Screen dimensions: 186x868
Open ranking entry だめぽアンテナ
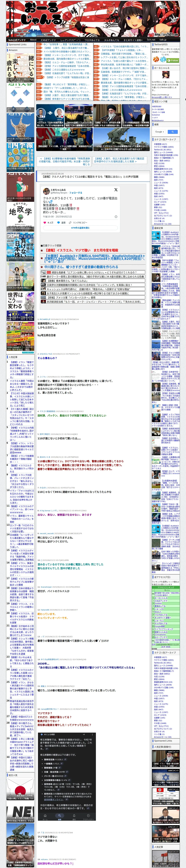(x=161, y=601)
